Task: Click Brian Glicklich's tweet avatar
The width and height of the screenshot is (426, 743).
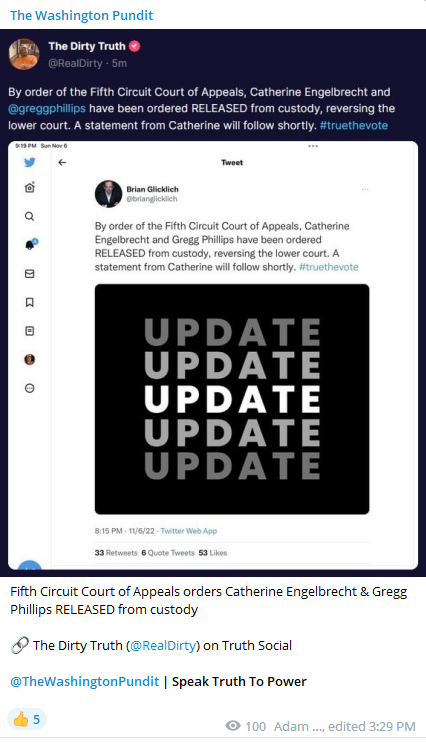Action: (109, 194)
